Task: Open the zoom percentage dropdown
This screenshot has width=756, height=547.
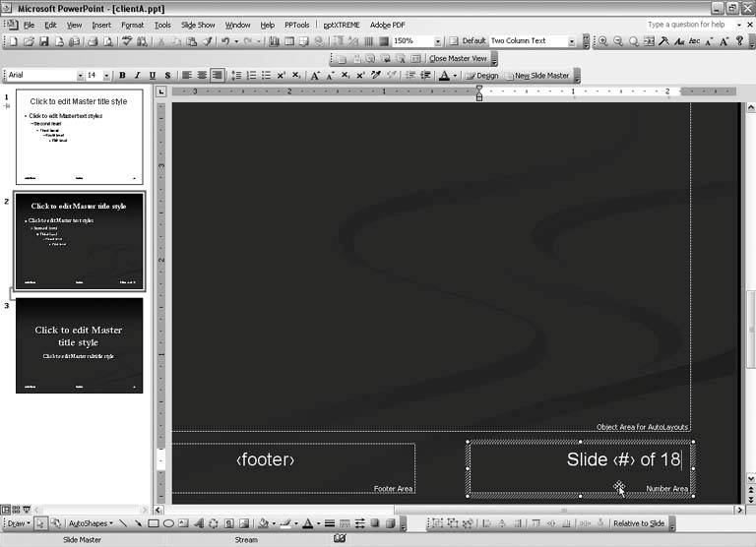Action: coord(438,41)
